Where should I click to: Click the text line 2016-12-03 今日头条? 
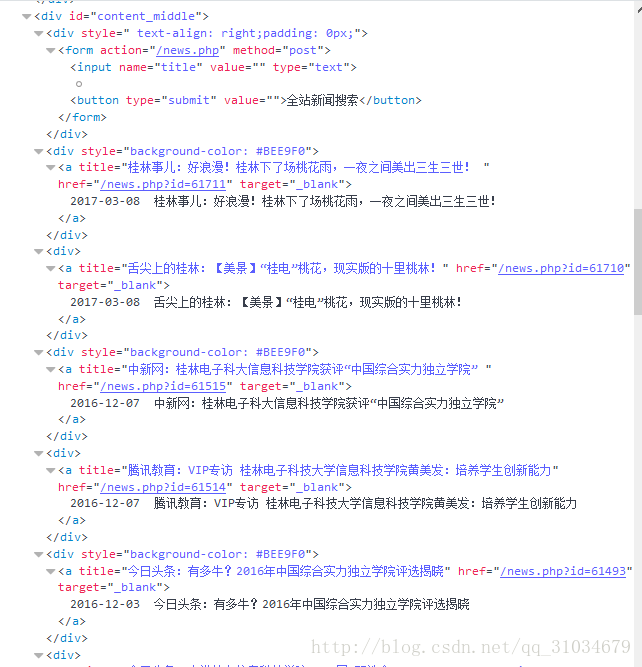(x=270, y=604)
